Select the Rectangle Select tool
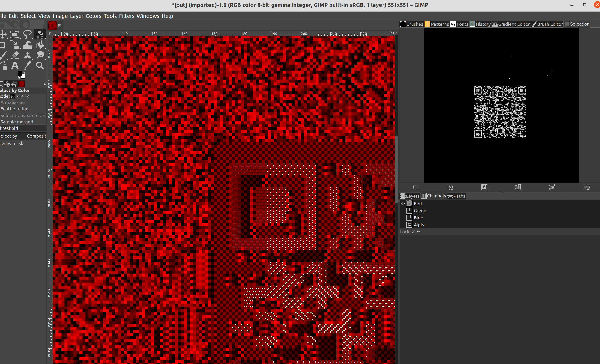 click(15, 34)
